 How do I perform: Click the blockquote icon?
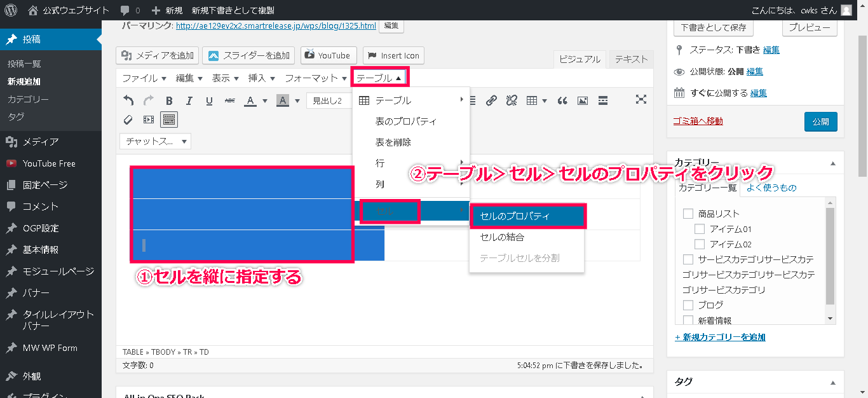coord(562,100)
